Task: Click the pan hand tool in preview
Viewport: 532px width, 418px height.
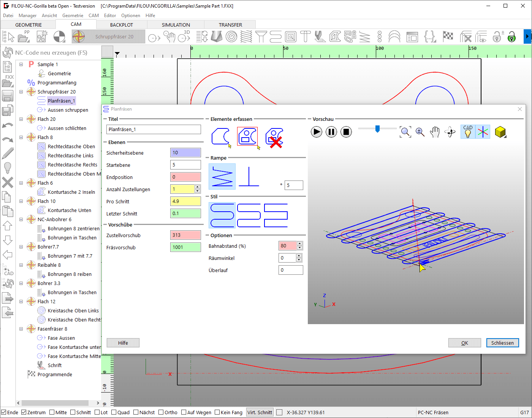Action: [435, 132]
